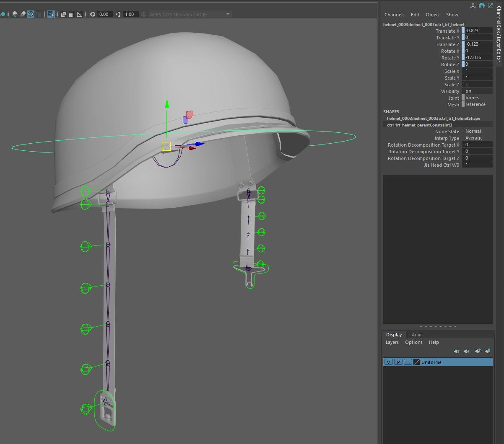Click the move layer down icon
This screenshot has height=444, width=504.
tap(466, 351)
